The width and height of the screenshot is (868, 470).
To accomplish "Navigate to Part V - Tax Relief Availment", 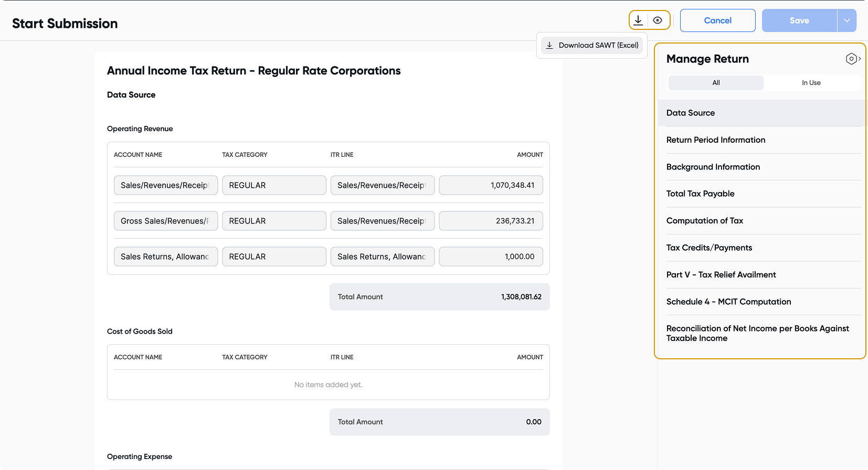I will coord(721,275).
